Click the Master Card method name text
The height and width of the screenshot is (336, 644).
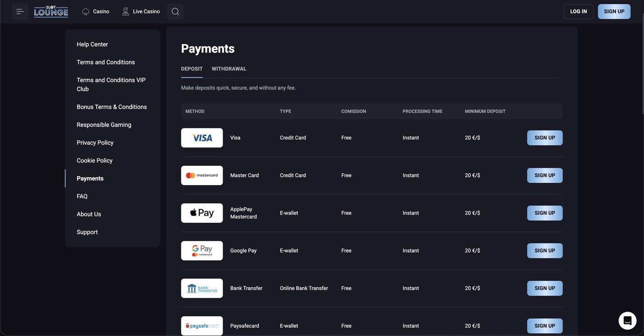point(245,175)
